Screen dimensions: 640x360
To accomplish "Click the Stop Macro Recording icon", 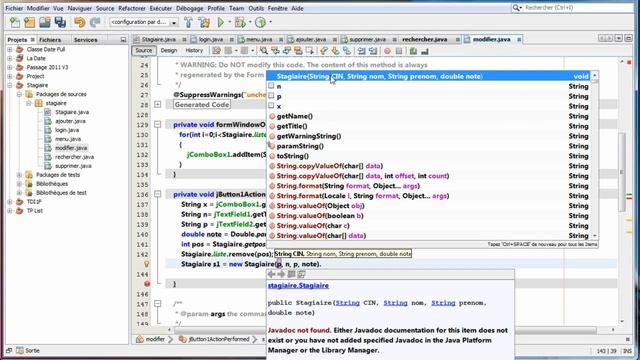I will 399,51.
